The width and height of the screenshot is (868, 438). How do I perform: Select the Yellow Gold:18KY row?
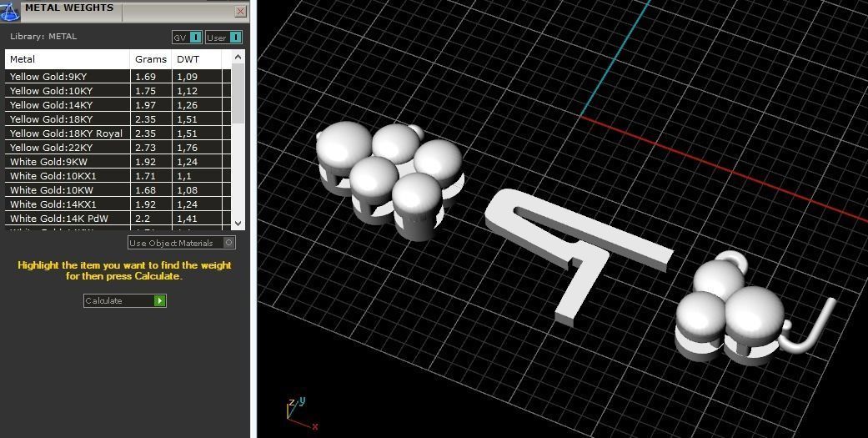(x=118, y=119)
